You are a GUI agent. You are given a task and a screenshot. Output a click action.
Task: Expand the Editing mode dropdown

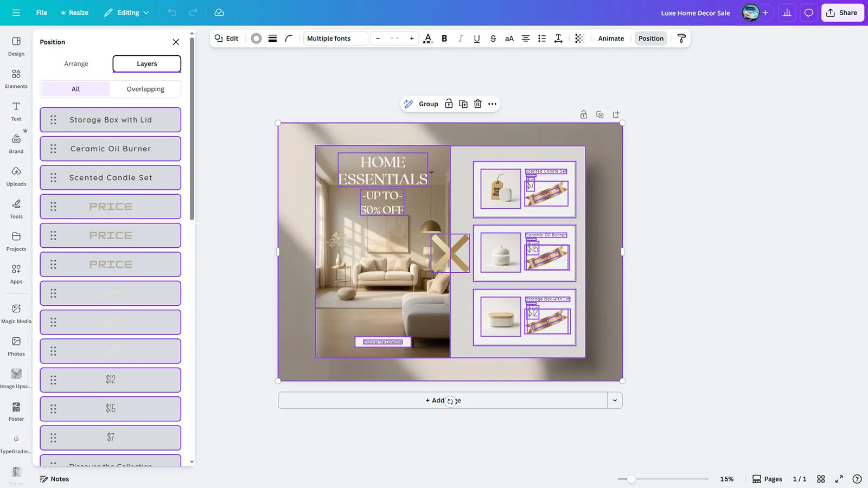127,12
